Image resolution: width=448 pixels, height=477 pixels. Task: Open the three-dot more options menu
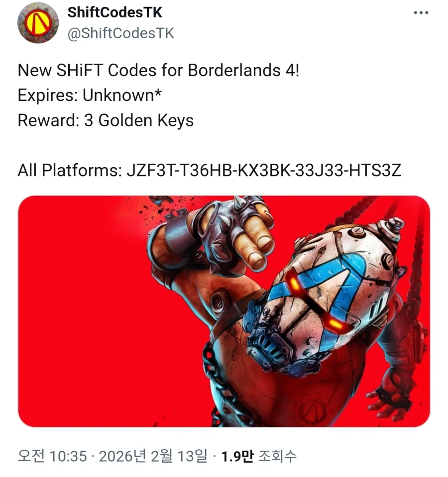tap(421, 13)
